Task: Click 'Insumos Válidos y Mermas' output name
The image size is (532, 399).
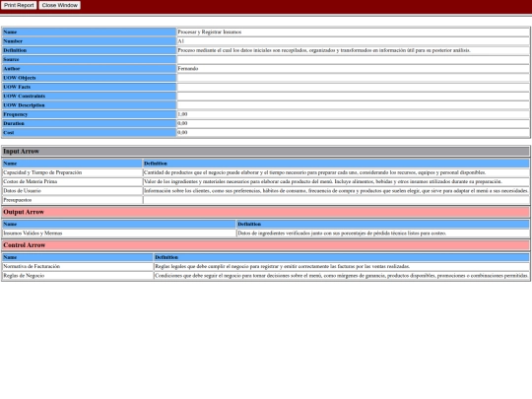Action: tap(33, 233)
